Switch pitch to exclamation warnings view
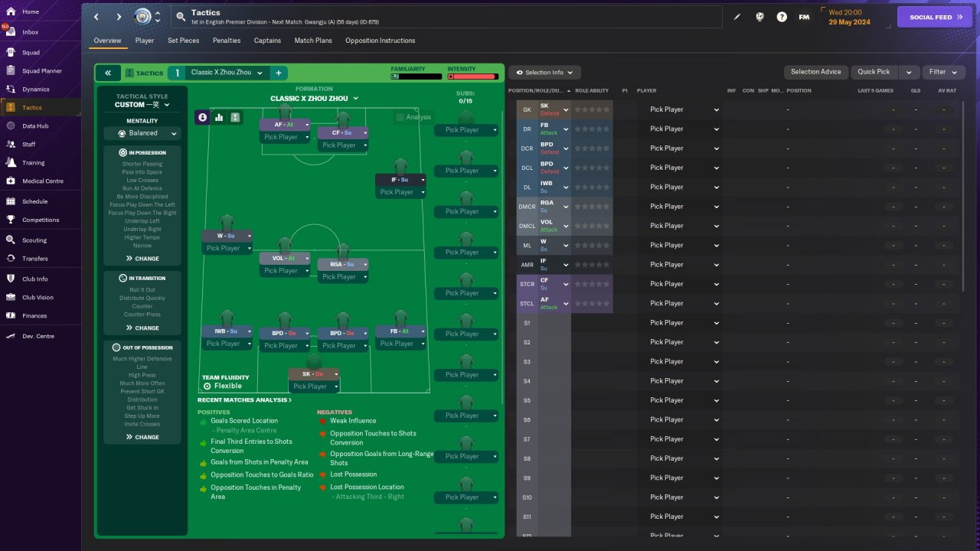Image resolution: width=980 pixels, height=551 pixels. pos(235,117)
